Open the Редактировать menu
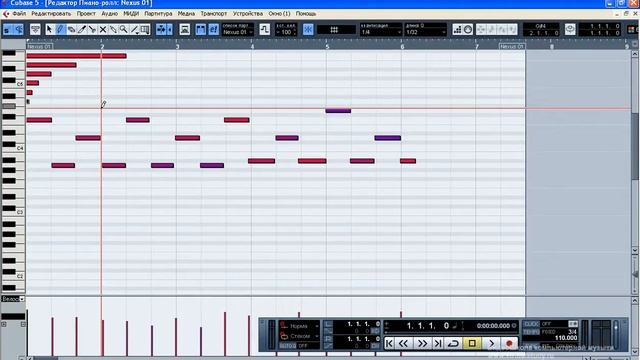Image resolution: width=640 pixels, height=360 pixels. click(x=51, y=13)
